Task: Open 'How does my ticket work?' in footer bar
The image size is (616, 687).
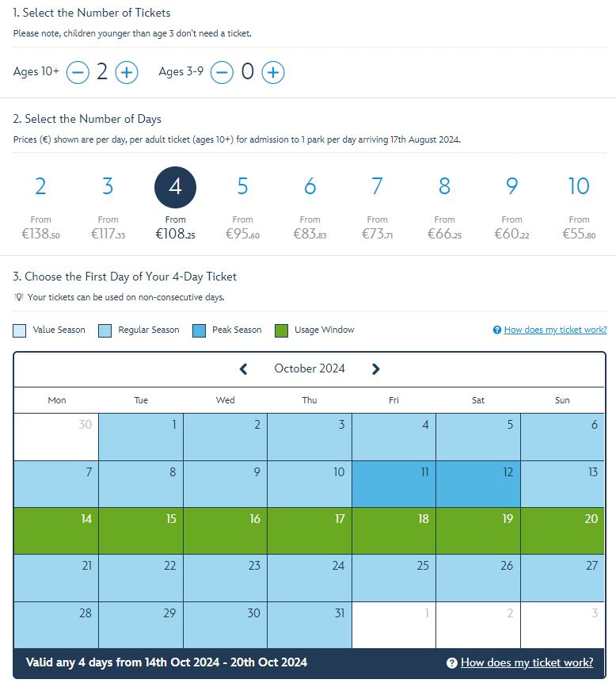Action: (527, 662)
